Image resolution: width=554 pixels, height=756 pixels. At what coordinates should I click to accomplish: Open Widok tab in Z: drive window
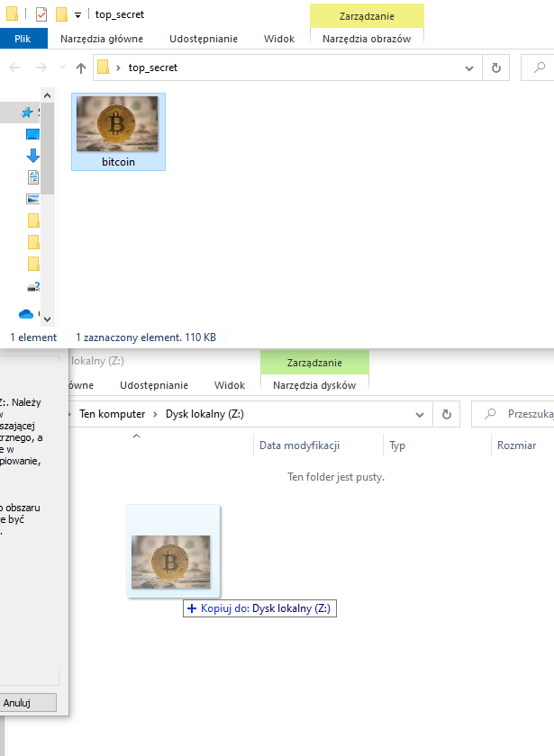coord(230,386)
